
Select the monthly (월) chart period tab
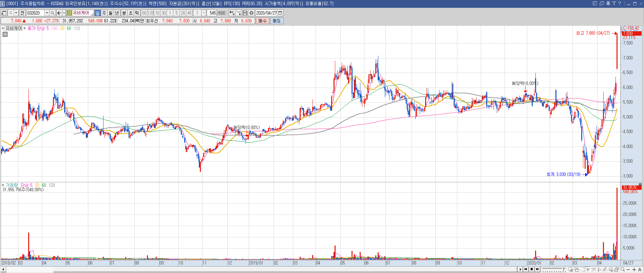(111, 13)
